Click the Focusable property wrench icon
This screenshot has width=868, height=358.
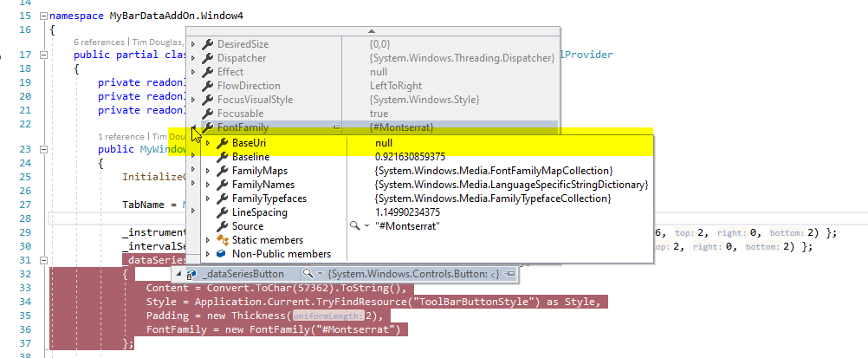(x=208, y=114)
